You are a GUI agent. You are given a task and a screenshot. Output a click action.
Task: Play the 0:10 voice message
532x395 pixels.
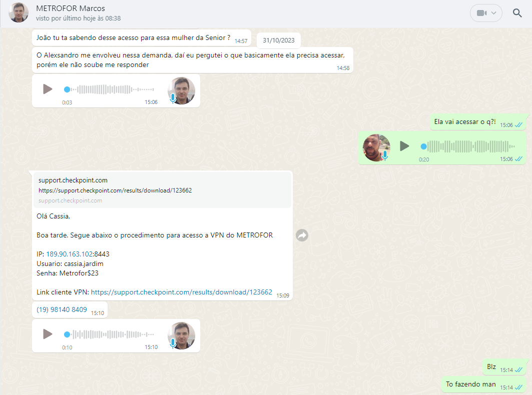(x=48, y=334)
